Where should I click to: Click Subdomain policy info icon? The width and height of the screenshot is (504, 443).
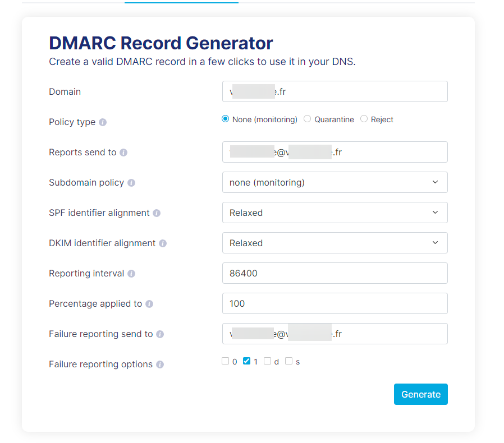point(131,183)
